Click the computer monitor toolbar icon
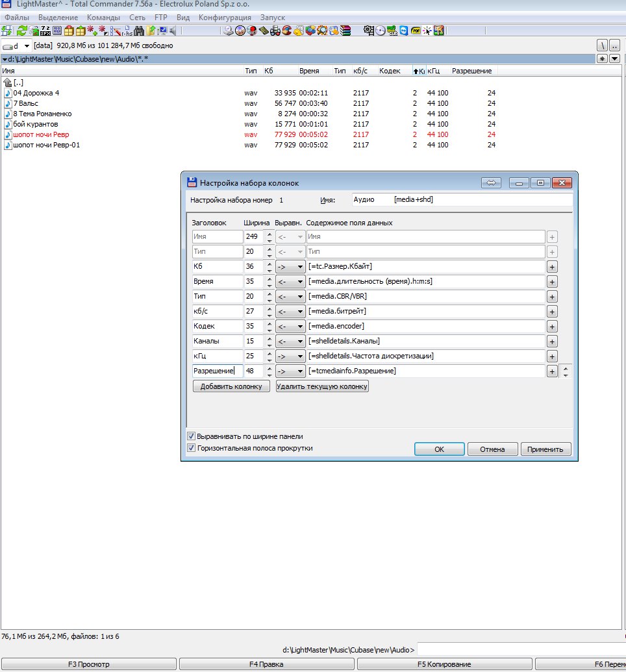626x672 pixels. point(162,31)
